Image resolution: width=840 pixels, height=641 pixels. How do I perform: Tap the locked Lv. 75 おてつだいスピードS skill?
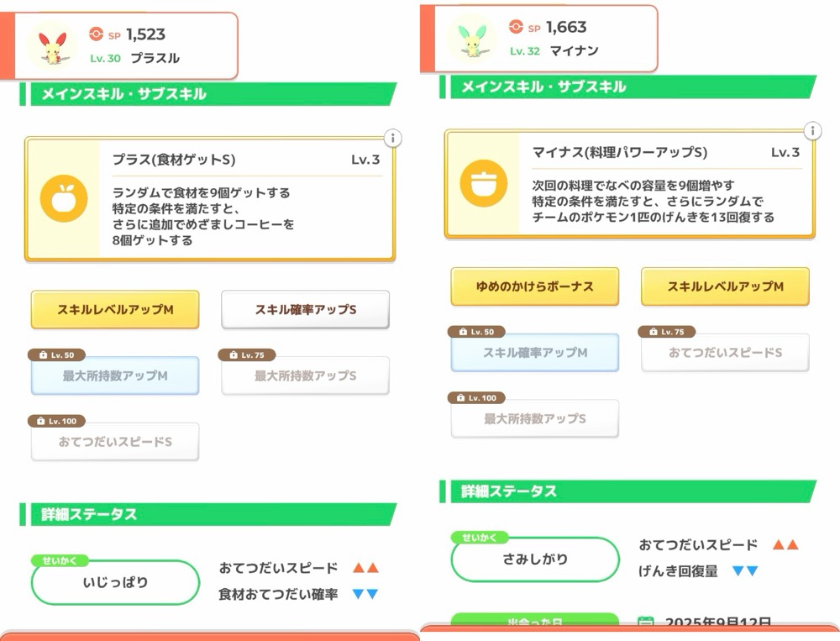tap(725, 353)
